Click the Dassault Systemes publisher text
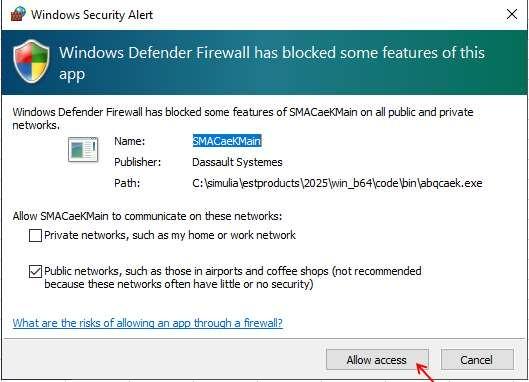Screen dimensions: 529x382 pyautogui.click(x=237, y=162)
